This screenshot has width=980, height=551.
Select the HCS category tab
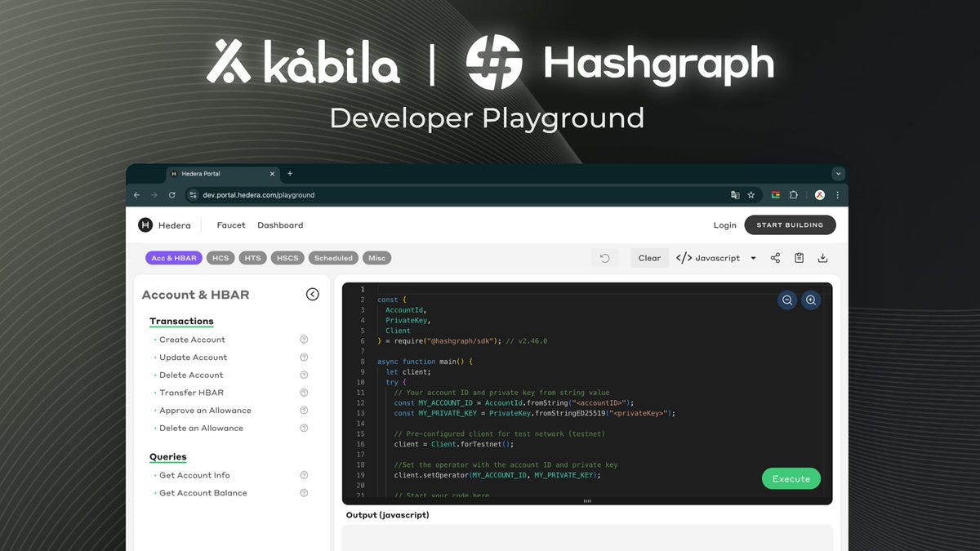coord(220,258)
